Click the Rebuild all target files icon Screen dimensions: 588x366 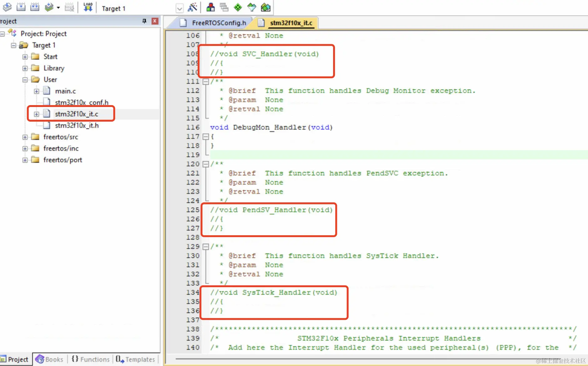[x=35, y=7]
